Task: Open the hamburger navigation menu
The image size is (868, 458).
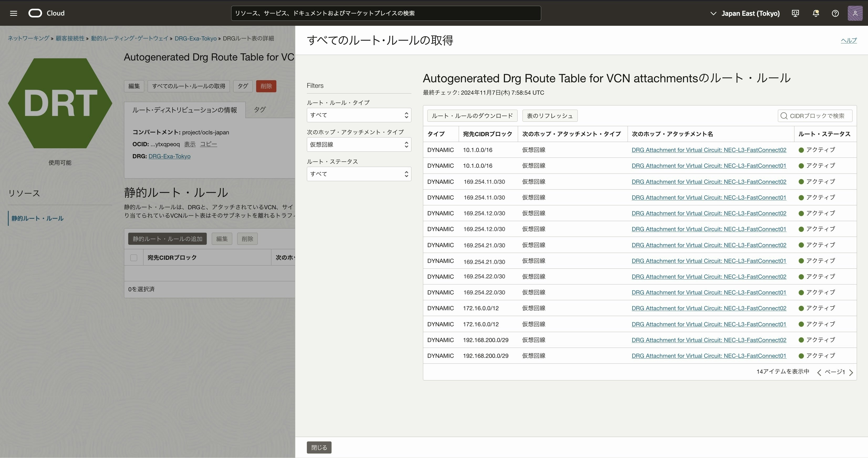Action: coord(13,13)
